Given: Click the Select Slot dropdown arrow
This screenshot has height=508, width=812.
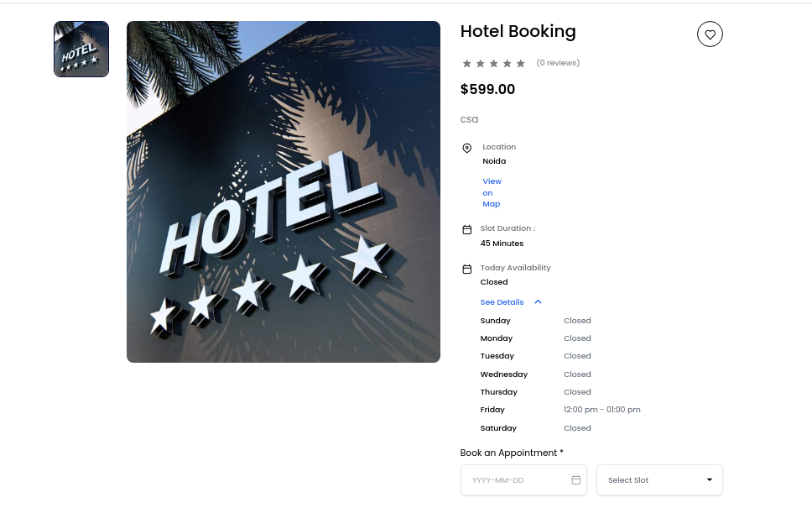Looking at the screenshot, I should (x=710, y=480).
